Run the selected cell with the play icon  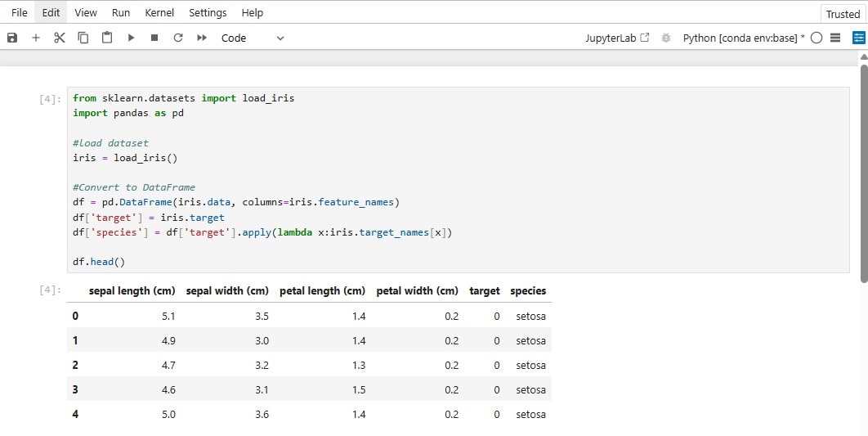pos(132,38)
